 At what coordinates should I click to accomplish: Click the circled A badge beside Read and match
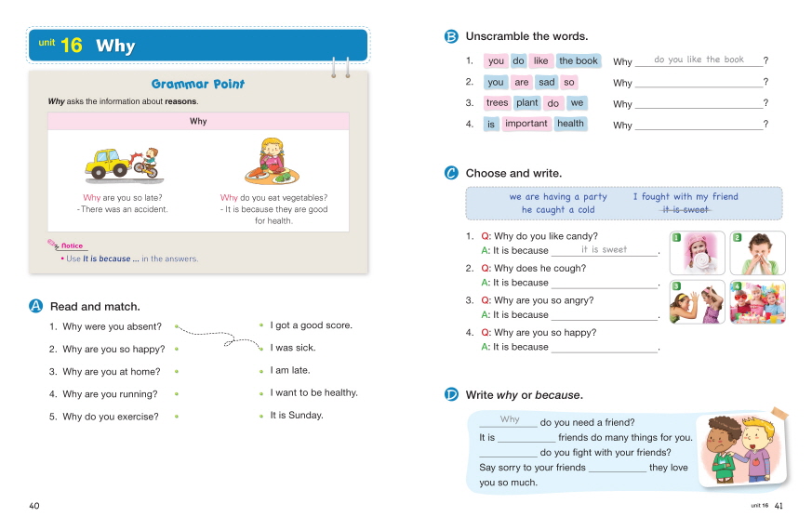(37, 306)
